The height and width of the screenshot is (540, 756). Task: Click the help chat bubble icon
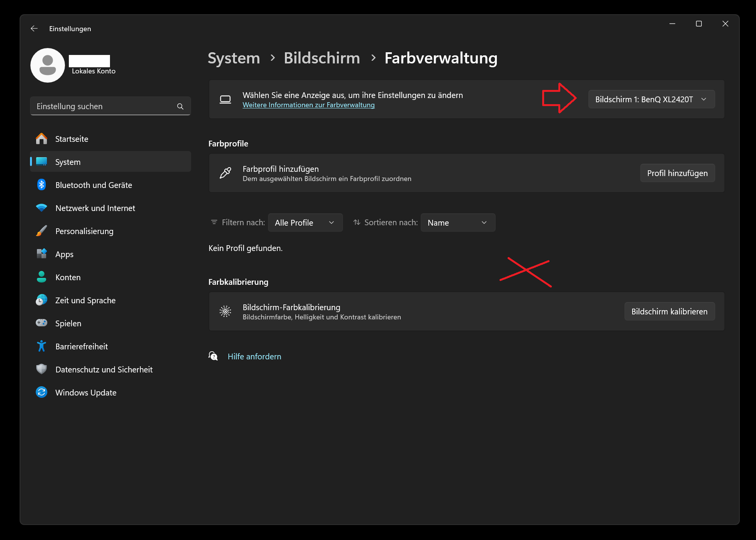[x=213, y=356]
